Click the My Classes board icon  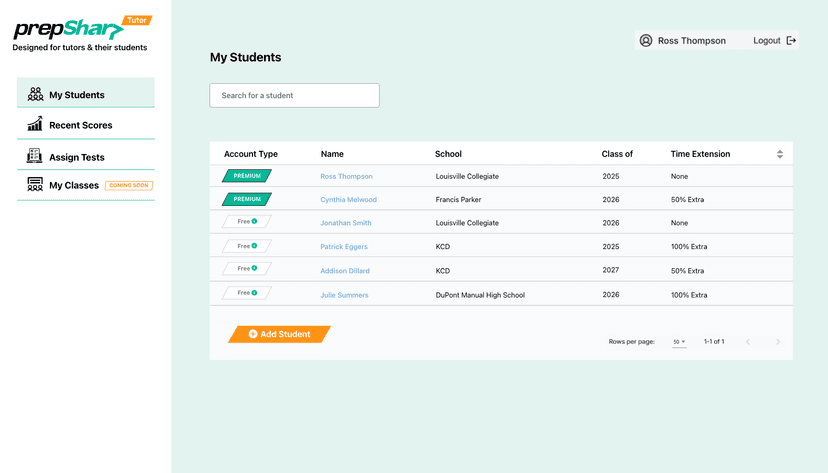click(x=35, y=185)
